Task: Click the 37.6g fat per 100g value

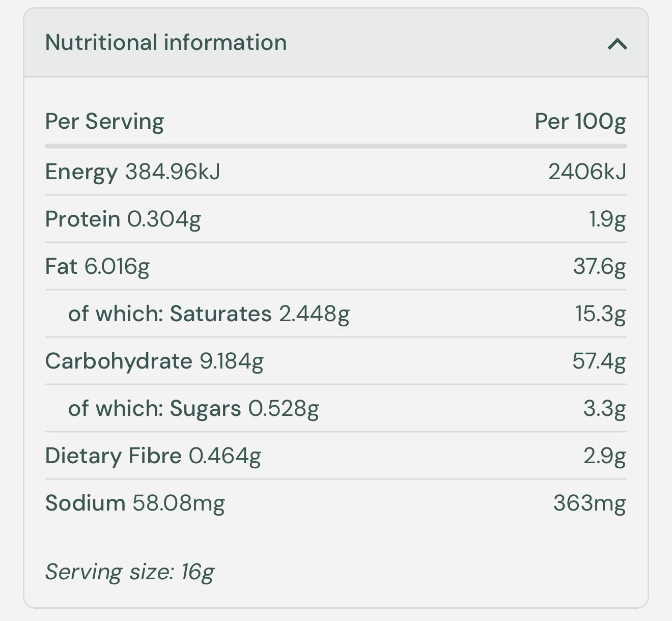Action: (600, 267)
